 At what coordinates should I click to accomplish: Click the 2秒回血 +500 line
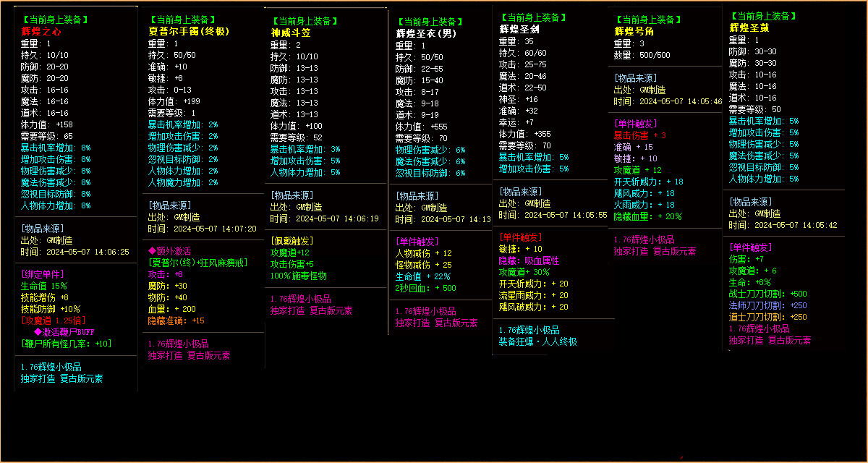426,288
